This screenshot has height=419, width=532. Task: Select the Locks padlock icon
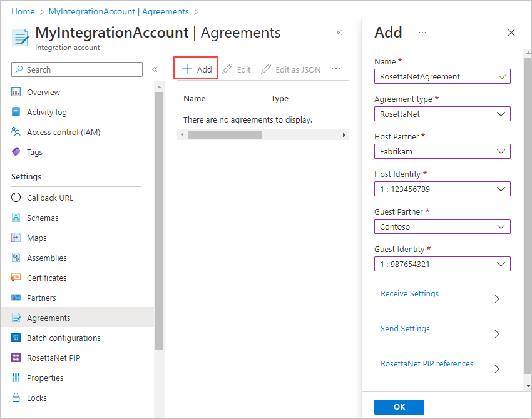(16, 398)
